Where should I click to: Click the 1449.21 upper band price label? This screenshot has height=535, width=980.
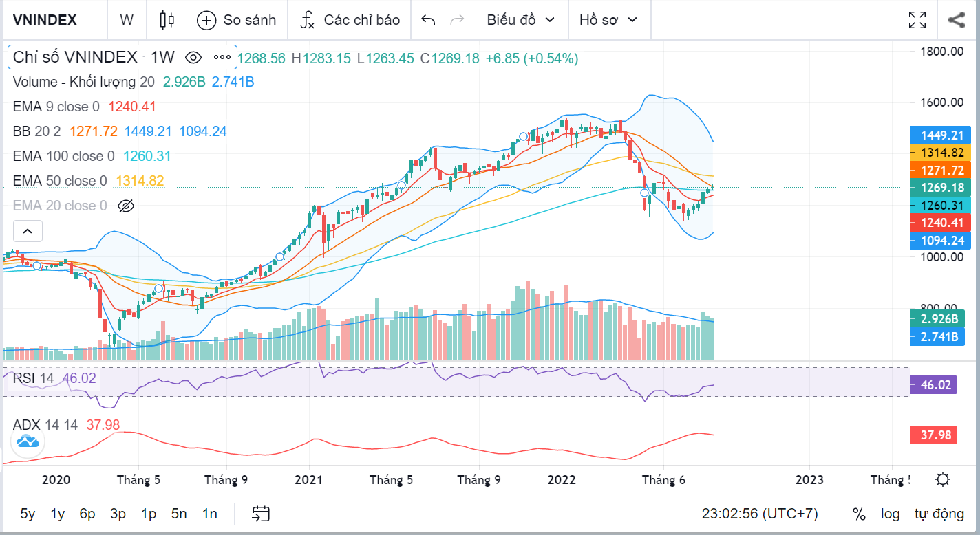(940, 135)
